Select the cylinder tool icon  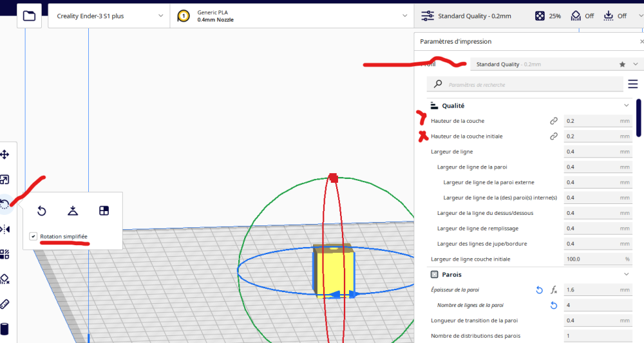(x=5, y=329)
